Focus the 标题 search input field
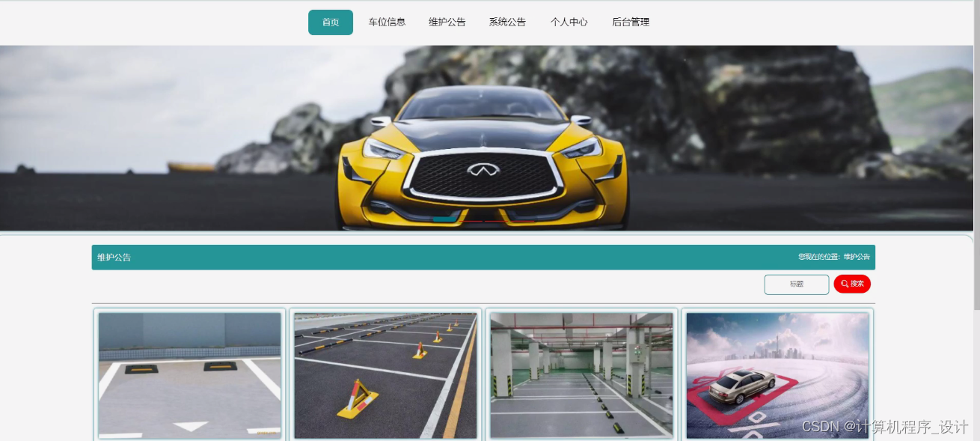This screenshot has height=441, width=980. tap(797, 285)
